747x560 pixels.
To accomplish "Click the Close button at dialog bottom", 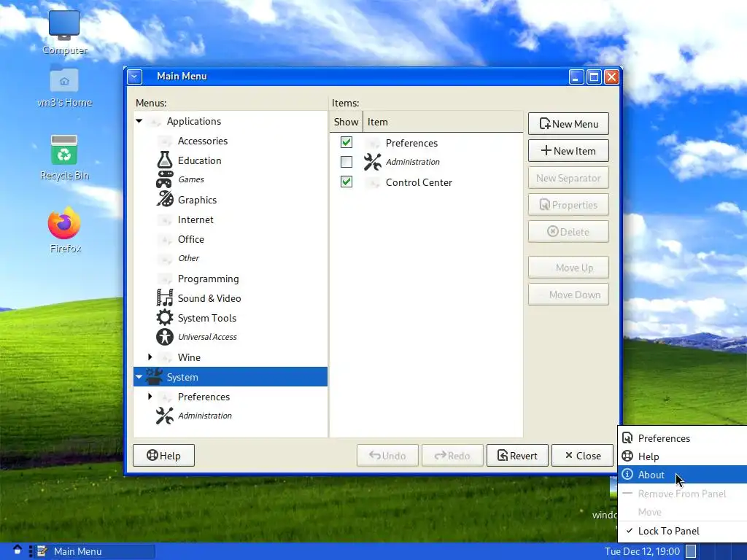I will [582, 456].
